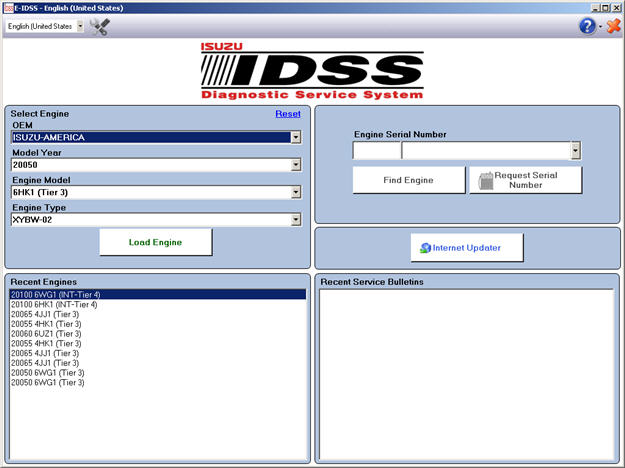The height and width of the screenshot is (468, 625).
Task: Expand the OEM dropdown list
Action: (296, 137)
